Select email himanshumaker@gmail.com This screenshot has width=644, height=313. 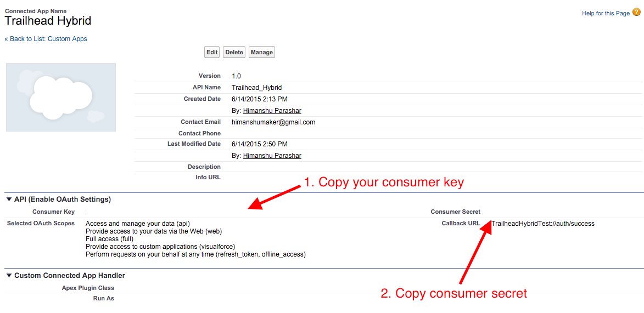(x=273, y=122)
